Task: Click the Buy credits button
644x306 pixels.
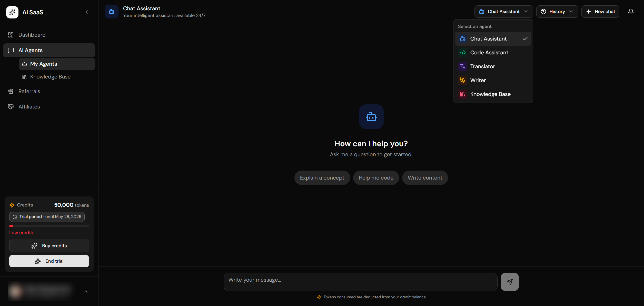Action: (x=49, y=246)
